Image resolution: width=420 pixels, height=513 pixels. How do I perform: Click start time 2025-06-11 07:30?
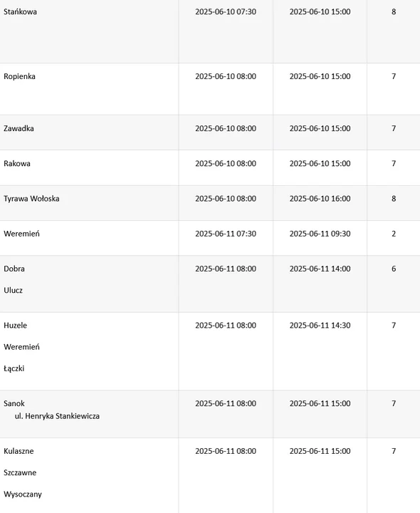coord(226,234)
